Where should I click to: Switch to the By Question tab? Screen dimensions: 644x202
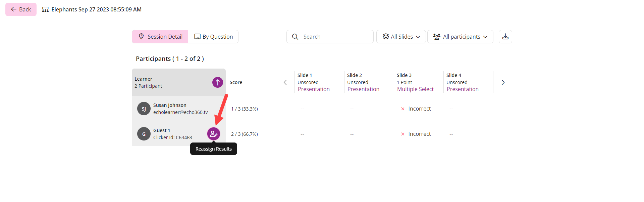coord(213,37)
